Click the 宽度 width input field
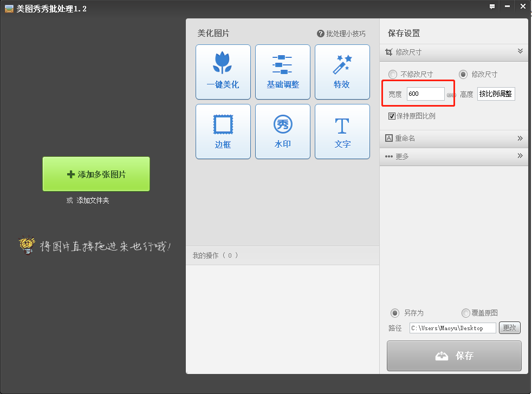This screenshot has width=532, height=394. pyautogui.click(x=425, y=94)
